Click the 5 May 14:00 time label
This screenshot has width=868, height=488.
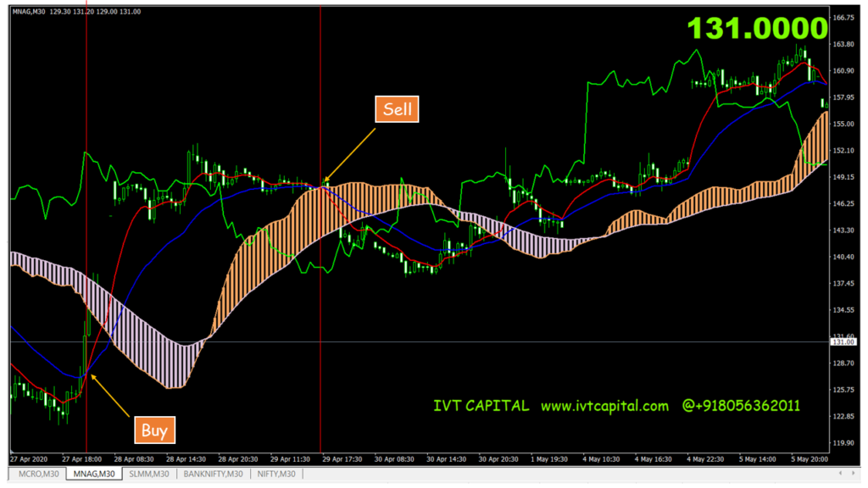[x=757, y=459]
